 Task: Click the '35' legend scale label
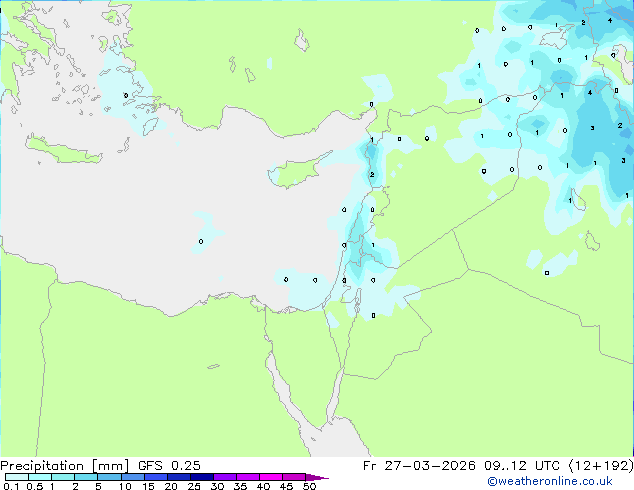click(240, 486)
